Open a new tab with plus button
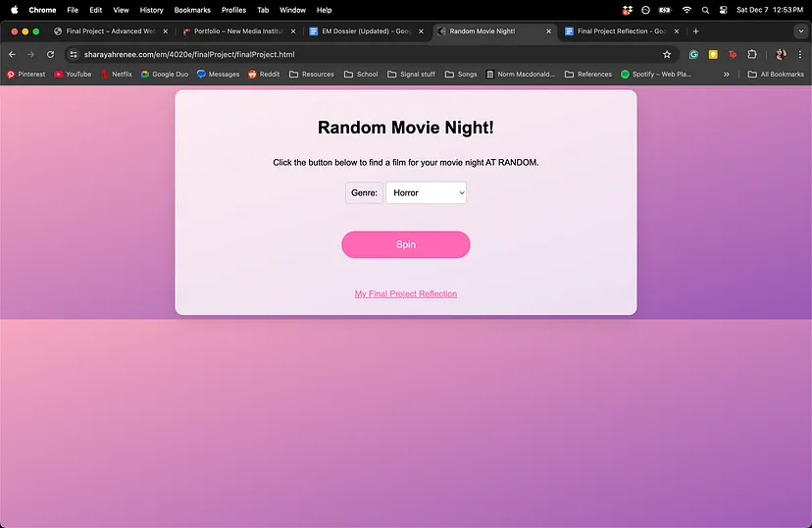The width and height of the screenshot is (812, 528). tap(696, 31)
